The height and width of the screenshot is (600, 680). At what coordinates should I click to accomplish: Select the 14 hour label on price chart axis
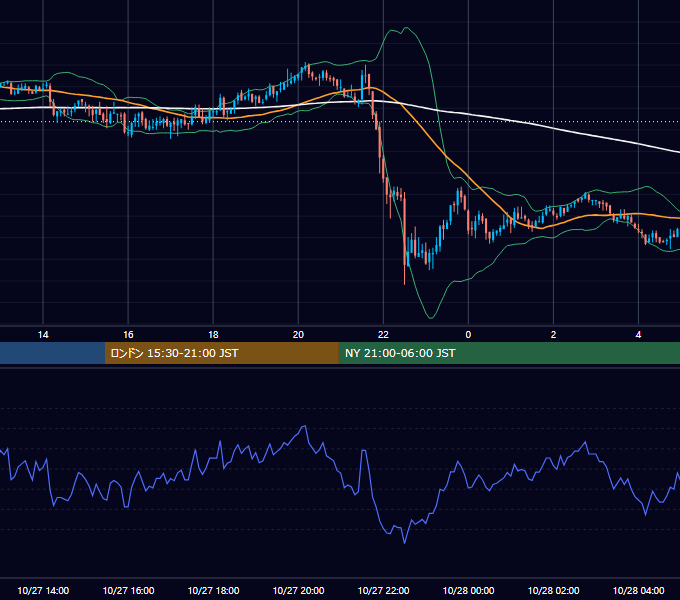[x=43, y=335]
